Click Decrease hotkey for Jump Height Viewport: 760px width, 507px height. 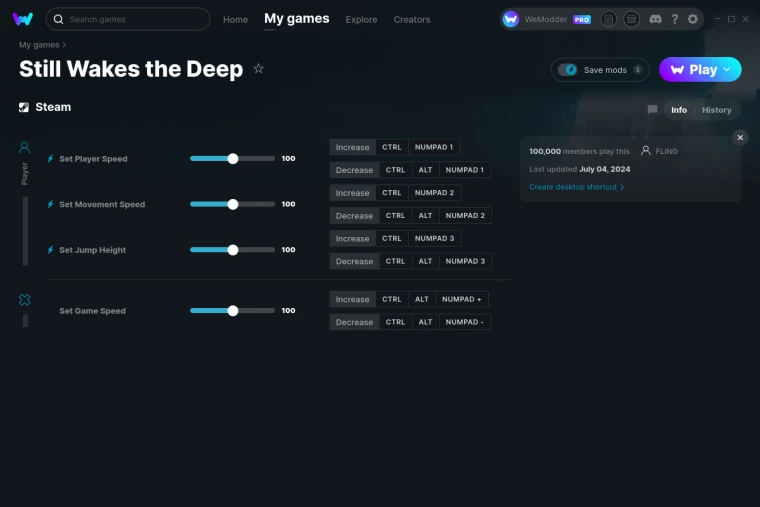(x=354, y=261)
